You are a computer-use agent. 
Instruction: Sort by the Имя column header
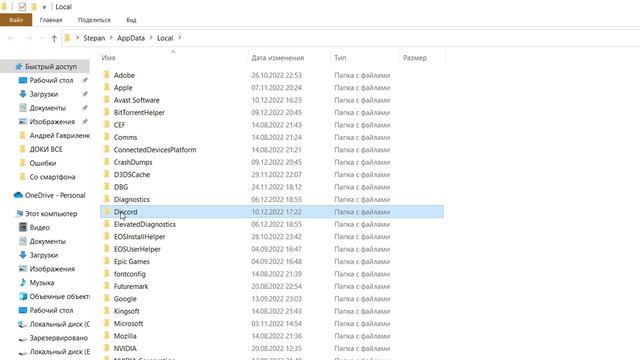click(x=108, y=58)
